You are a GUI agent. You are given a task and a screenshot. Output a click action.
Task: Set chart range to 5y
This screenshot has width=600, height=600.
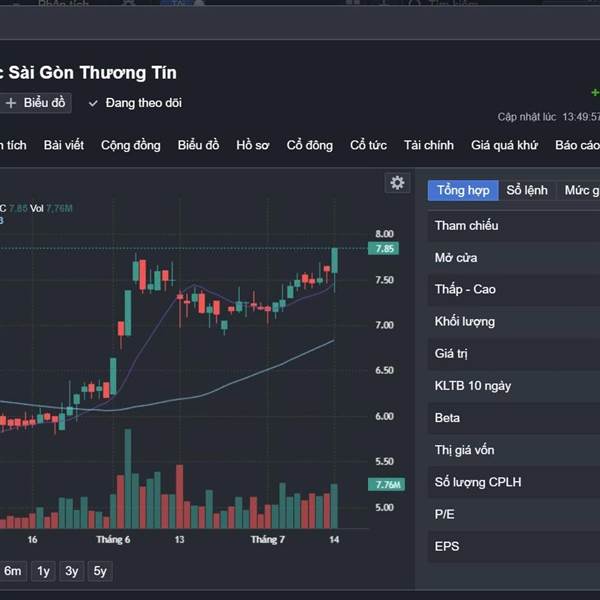100,571
